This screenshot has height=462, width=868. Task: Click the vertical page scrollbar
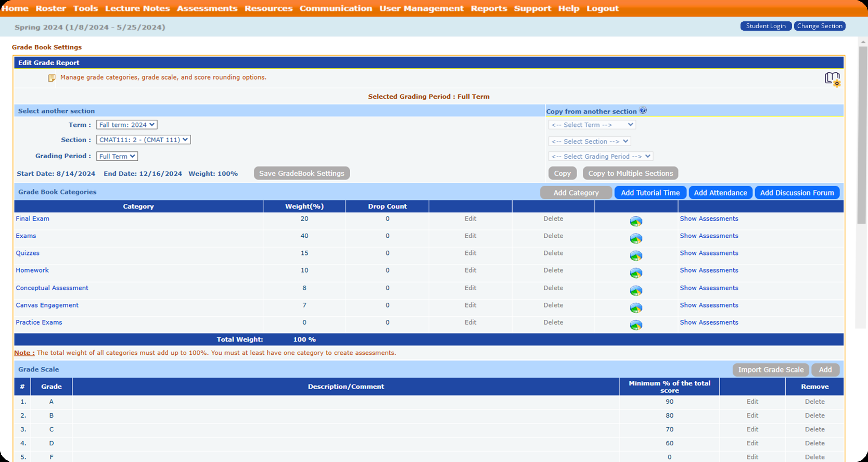click(x=861, y=135)
